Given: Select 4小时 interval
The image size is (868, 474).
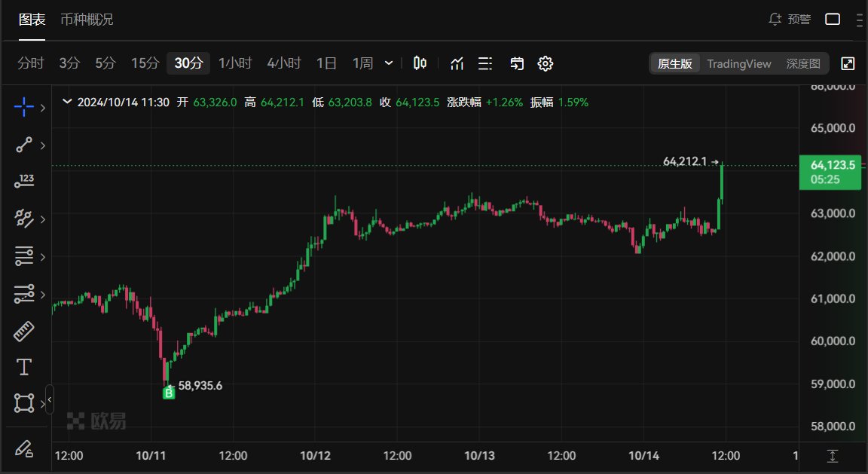Looking at the screenshot, I should [x=284, y=63].
